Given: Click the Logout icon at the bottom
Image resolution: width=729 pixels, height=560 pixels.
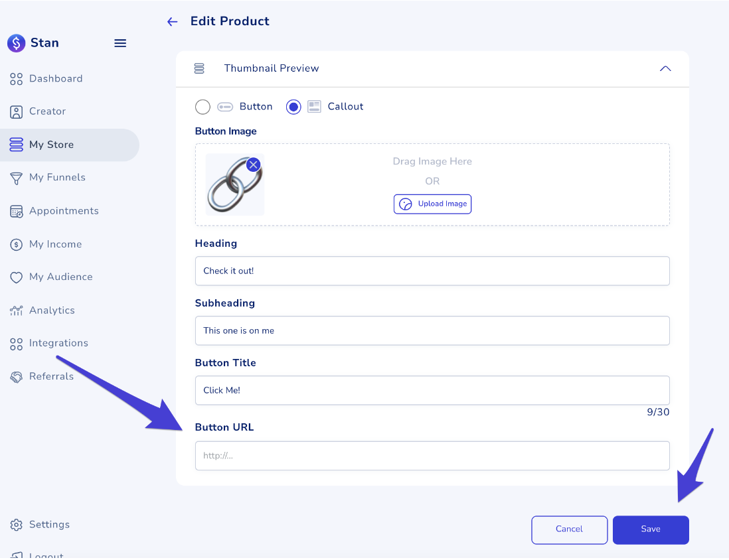Looking at the screenshot, I should coord(15,554).
